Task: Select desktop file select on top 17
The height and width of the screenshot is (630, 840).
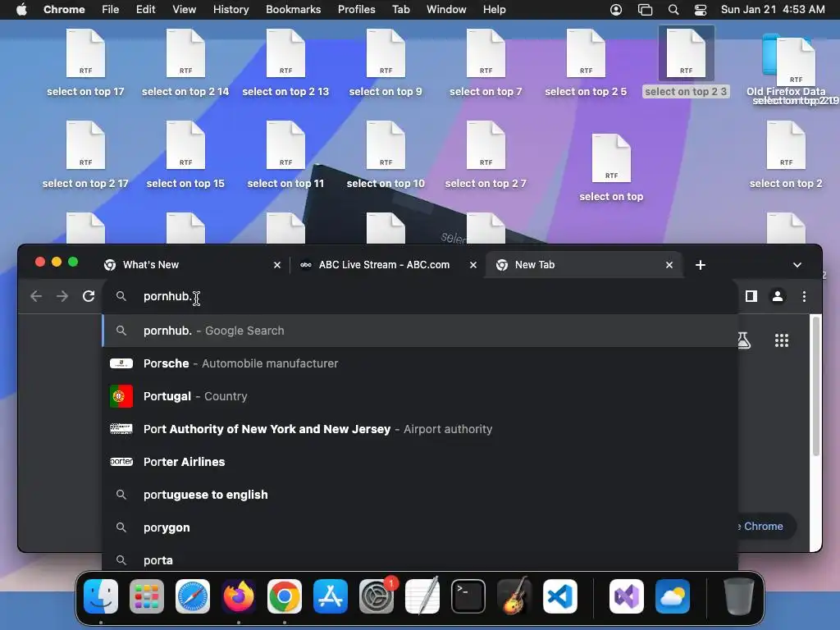Action: pos(85,62)
